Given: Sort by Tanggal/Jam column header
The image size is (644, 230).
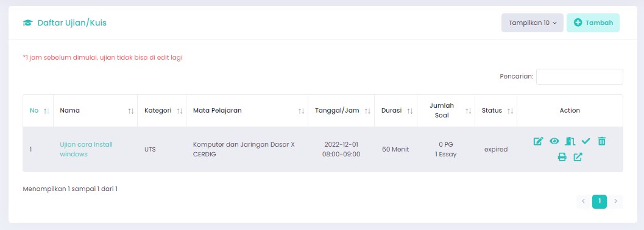Looking at the screenshot, I should (341, 111).
